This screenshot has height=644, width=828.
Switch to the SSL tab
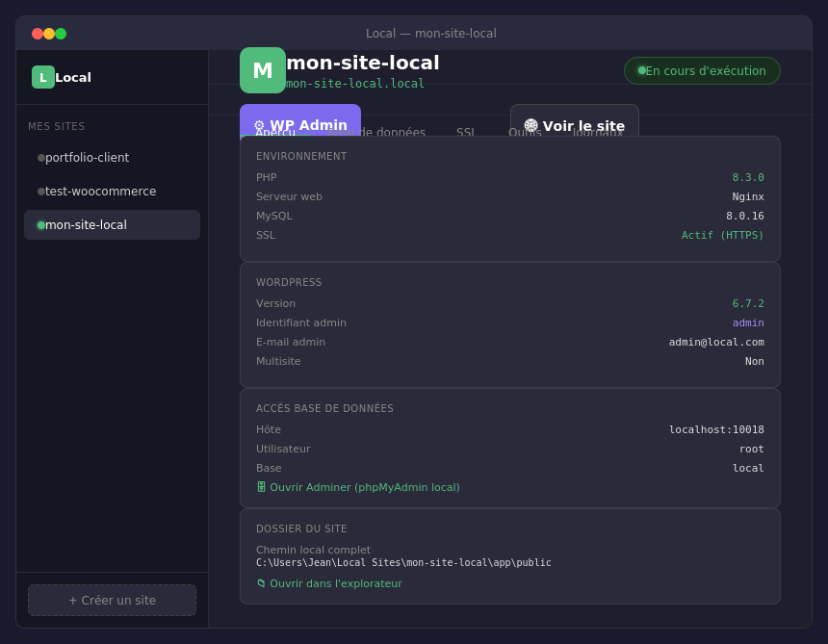point(465,132)
